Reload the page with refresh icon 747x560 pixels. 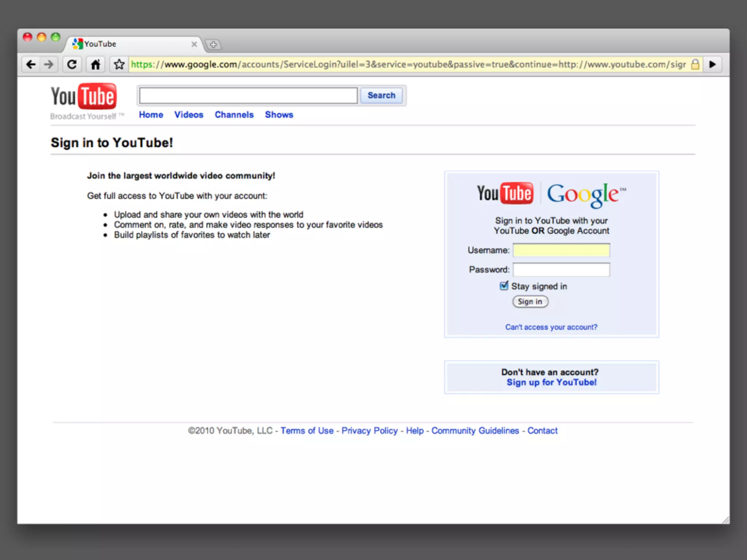pos(72,65)
